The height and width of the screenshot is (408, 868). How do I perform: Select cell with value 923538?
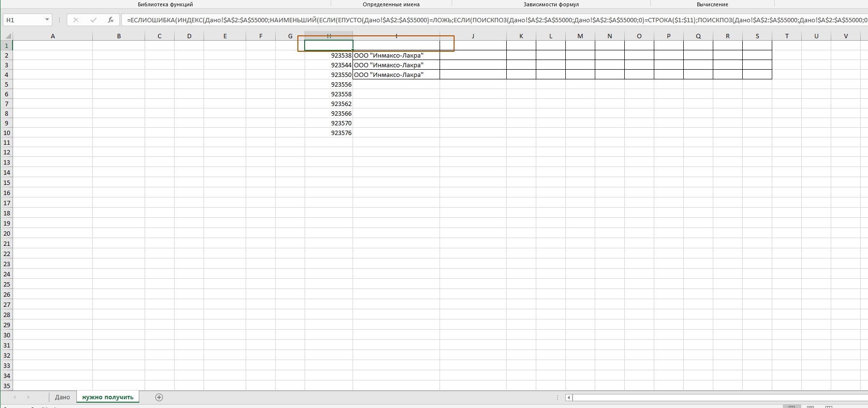[x=329, y=56]
